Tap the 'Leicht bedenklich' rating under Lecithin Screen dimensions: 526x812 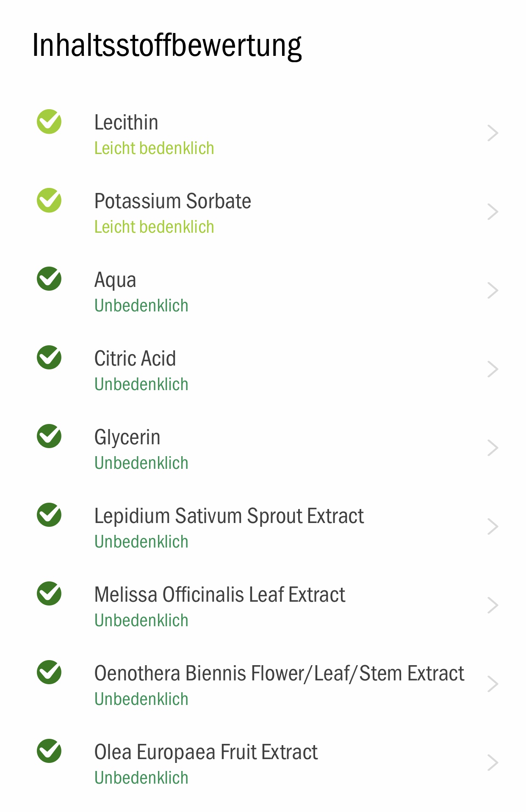[x=154, y=149]
